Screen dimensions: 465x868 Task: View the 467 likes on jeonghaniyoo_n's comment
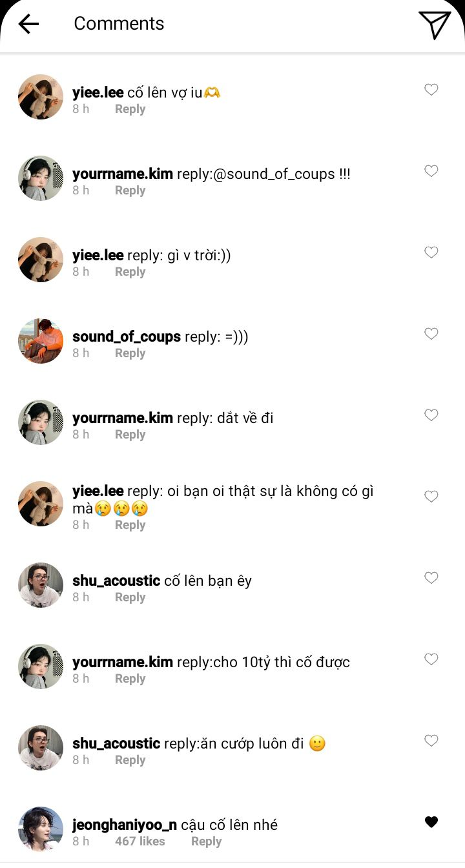tap(139, 842)
